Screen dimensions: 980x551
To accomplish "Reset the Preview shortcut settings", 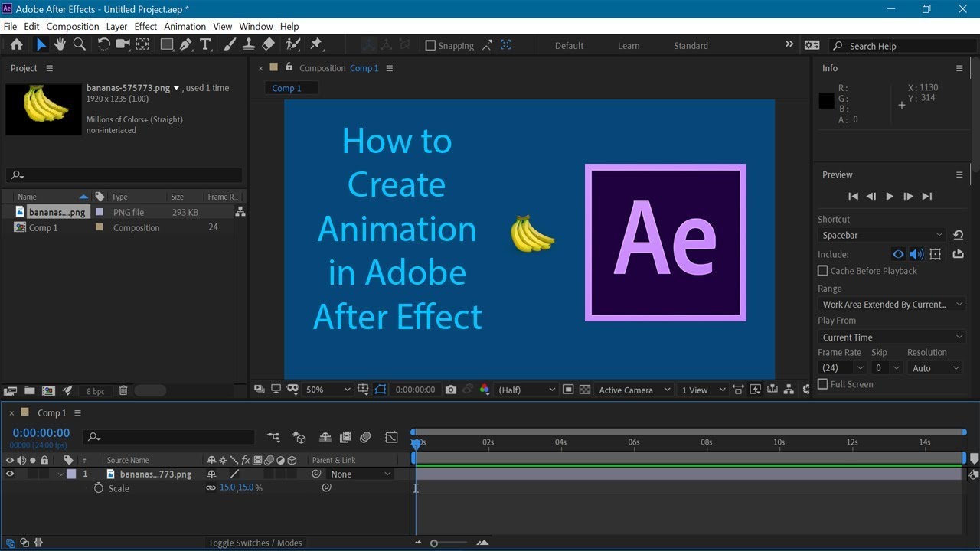I will [958, 235].
